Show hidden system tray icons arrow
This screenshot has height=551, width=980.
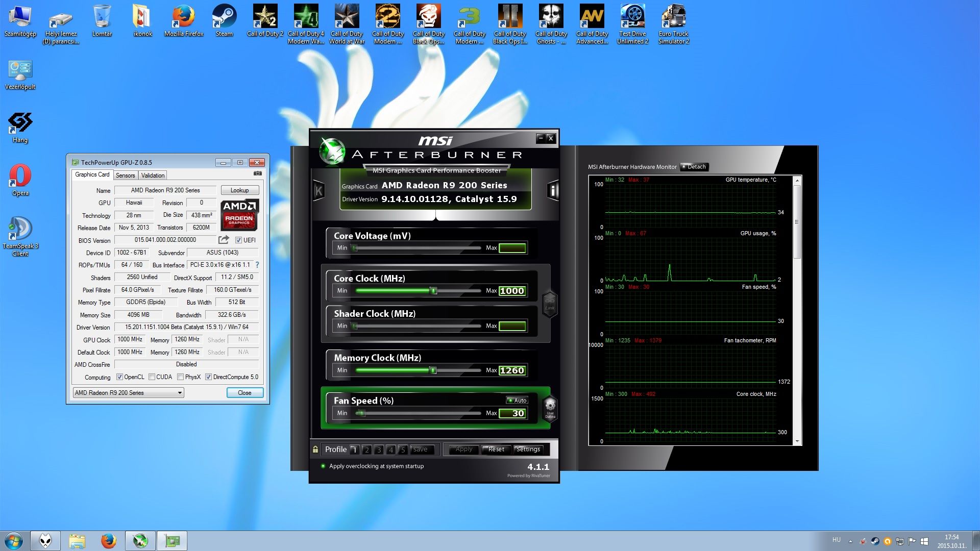(x=850, y=541)
